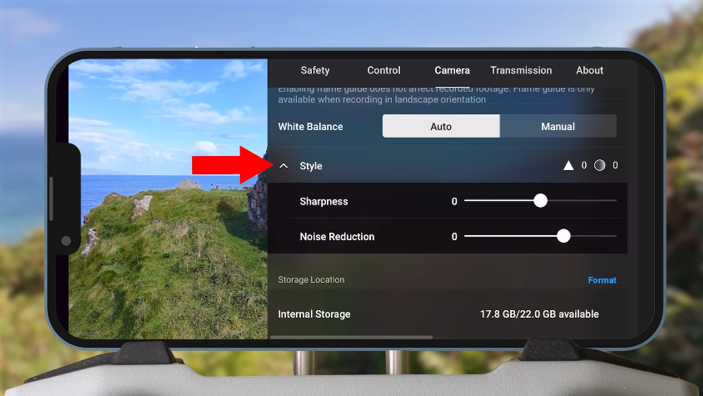Screen dimensions: 703x396
Task: Set White Balance to Manual
Action: [558, 126]
